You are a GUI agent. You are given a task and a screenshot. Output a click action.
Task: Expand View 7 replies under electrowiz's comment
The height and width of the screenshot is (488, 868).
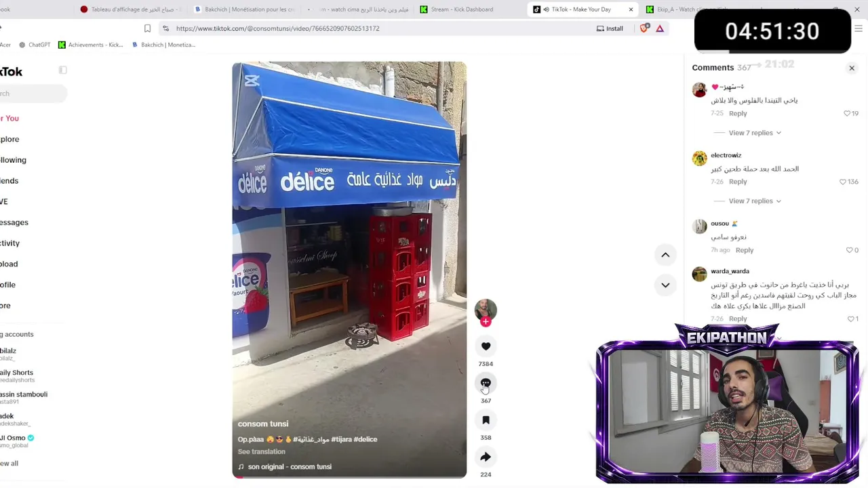755,201
